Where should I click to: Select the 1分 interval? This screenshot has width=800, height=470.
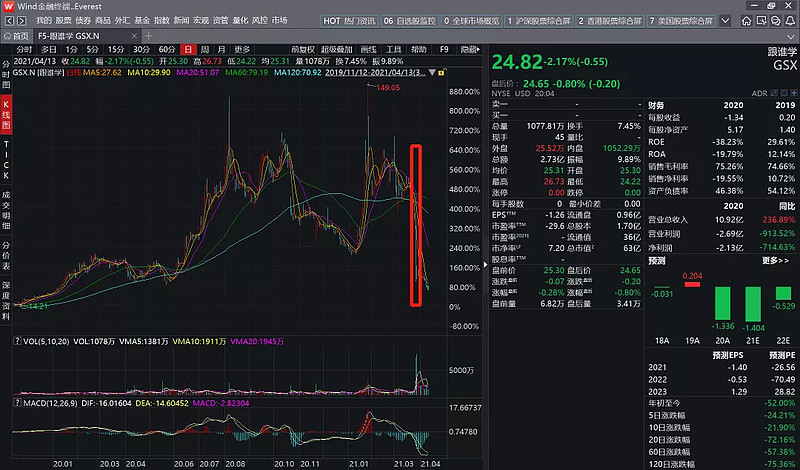71,50
